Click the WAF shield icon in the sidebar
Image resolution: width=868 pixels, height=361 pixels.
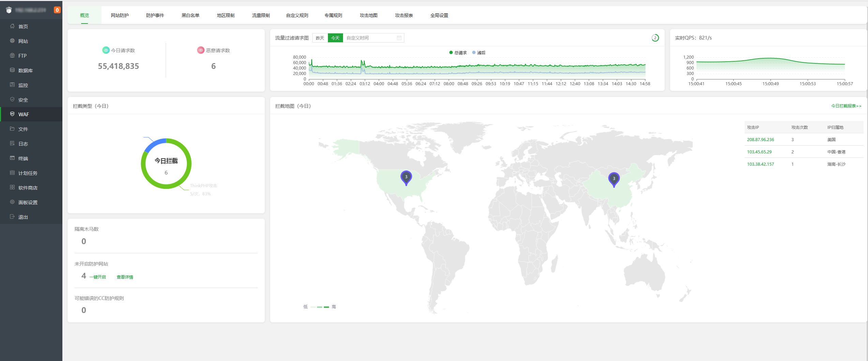(12, 114)
